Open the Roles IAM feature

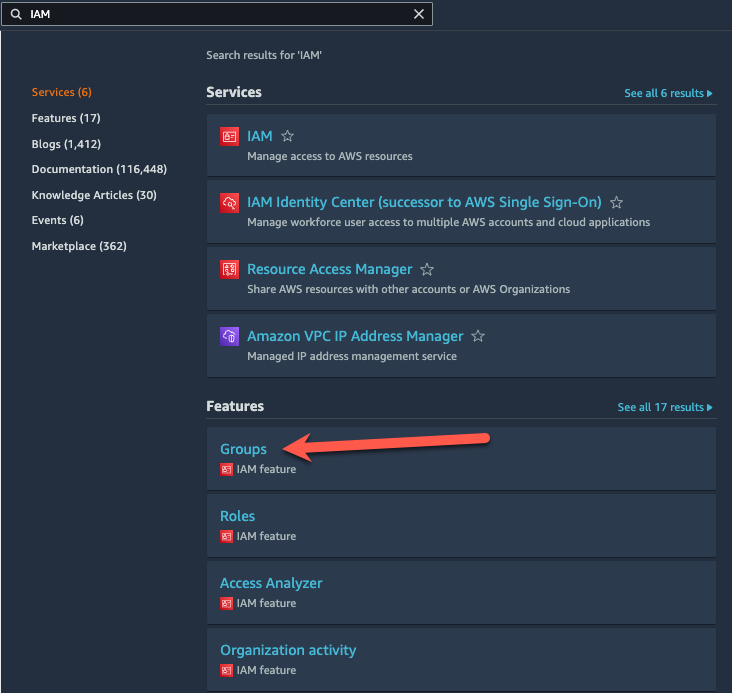237,516
